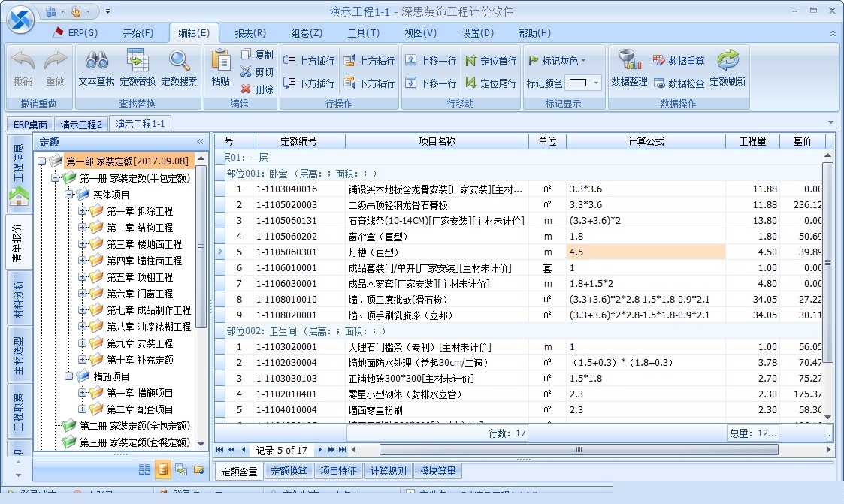Expand the 第一章 拆除工程 tree node
The width and height of the screenshot is (844, 504).
(x=83, y=211)
